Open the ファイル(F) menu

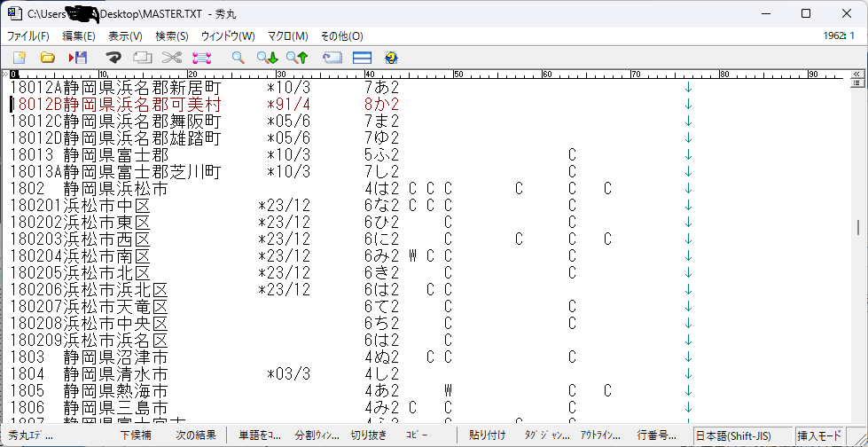pyautogui.click(x=28, y=36)
